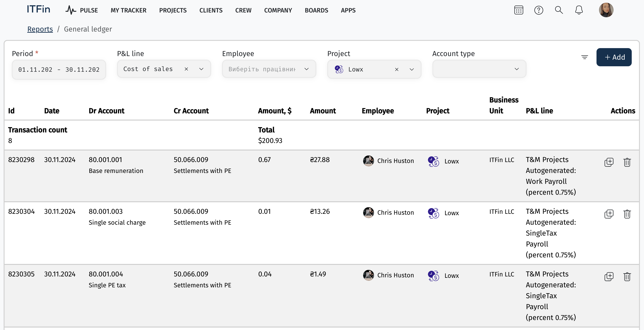The width and height of the screenshot is (644, 330).
Task: Click the Dr Account column header
Action: tap(106, 111)
